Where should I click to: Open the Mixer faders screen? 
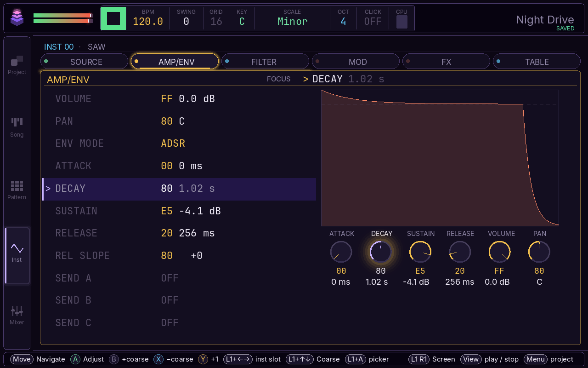(x=17, y=315)
